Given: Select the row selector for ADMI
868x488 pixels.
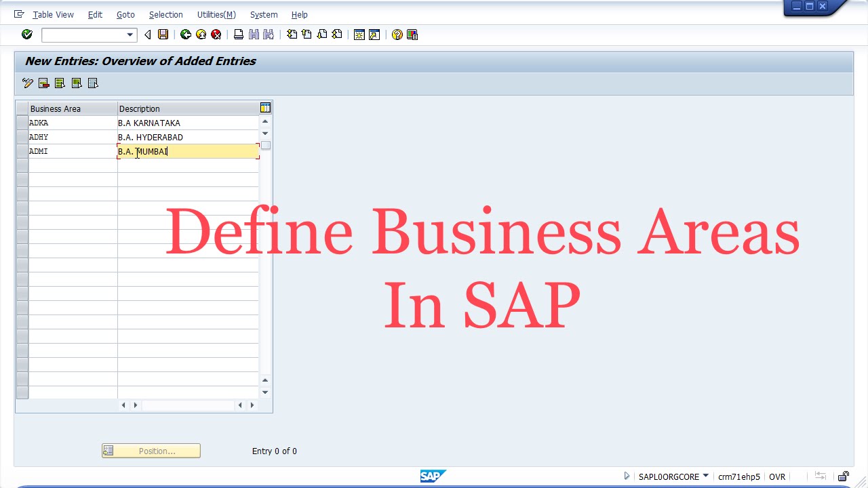Looking at the screenshot, I should (x=22, y=152).
